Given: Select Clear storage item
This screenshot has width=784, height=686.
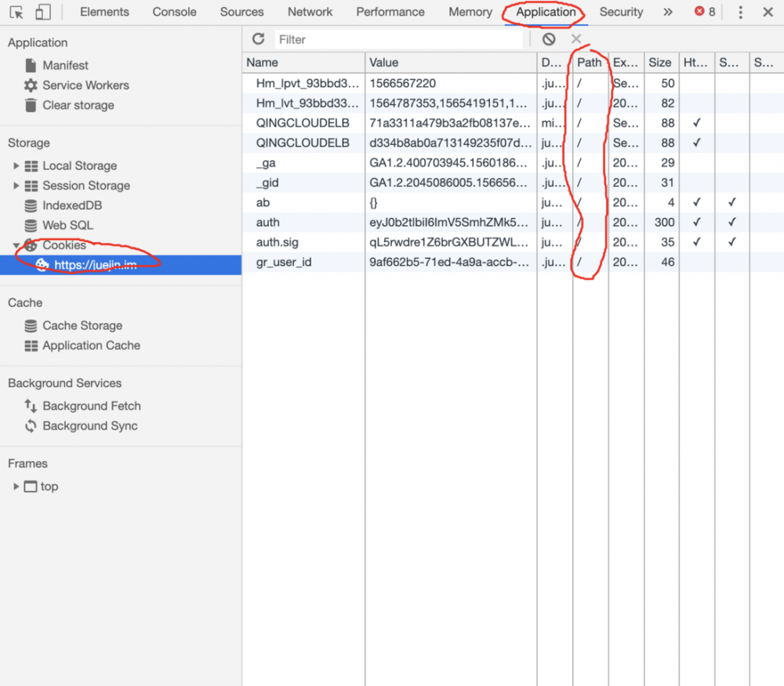Looking at the screenshot, I should [78, 106].
